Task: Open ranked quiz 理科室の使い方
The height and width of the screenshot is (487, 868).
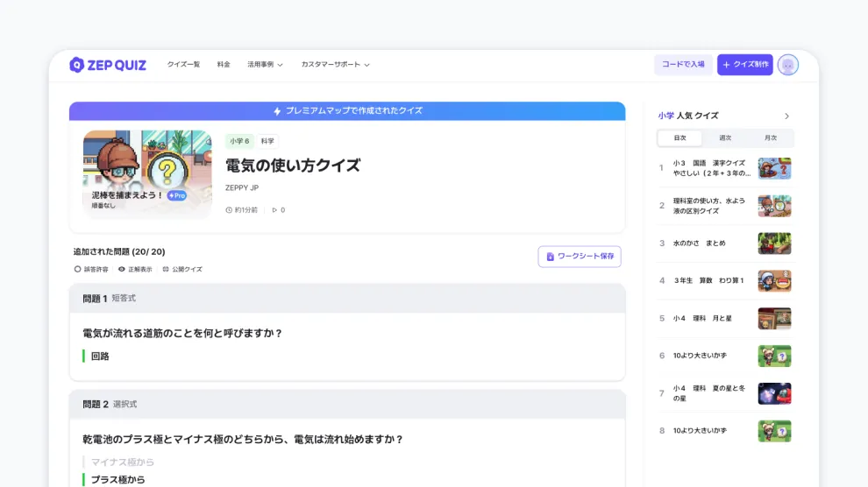Action: click(709, 206)
